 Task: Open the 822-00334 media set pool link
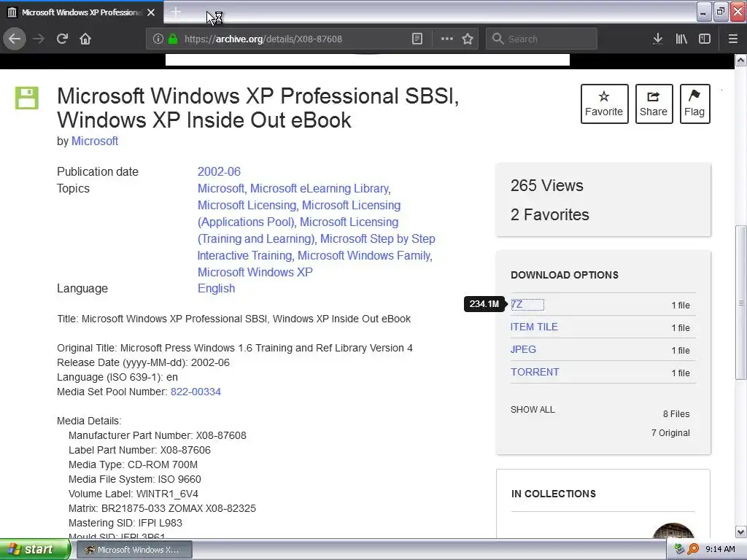196,392
